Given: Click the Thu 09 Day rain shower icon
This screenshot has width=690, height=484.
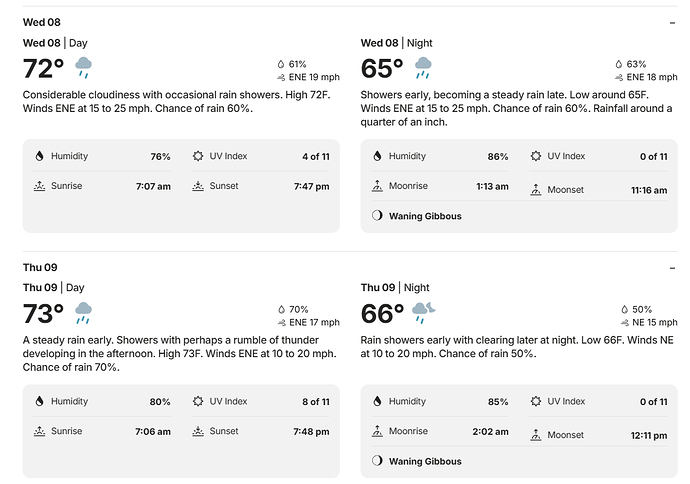Looking at the screenshot, I should pos(83,313).
